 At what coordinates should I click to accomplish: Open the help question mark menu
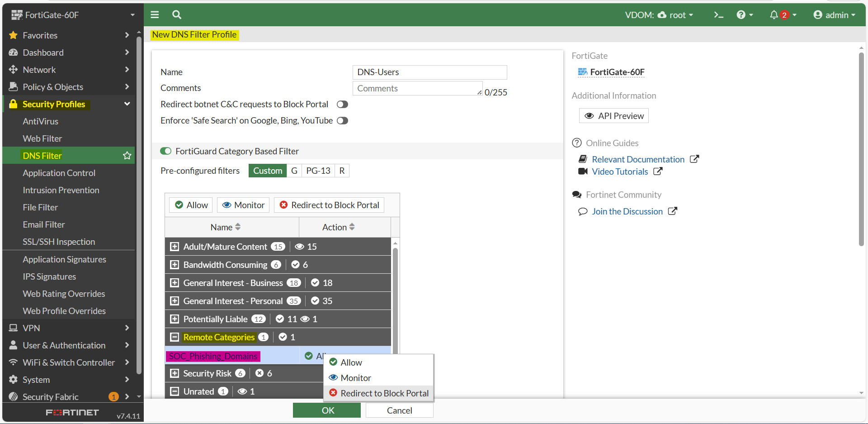(x=745, y=15)
